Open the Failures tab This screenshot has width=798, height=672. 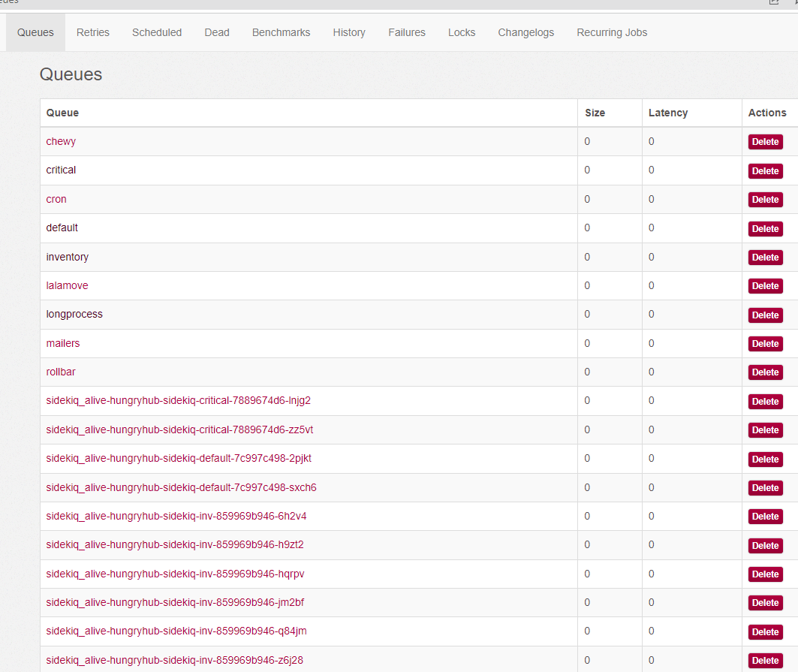(407, 32)
